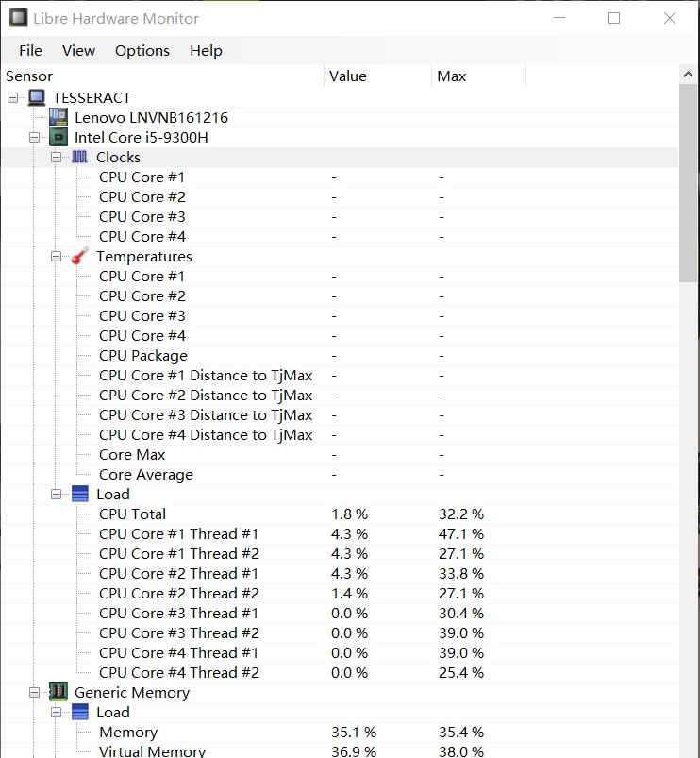Select the thermometer icon next to Temperatures
The height and width of the screenshot is (758, 700).
(x=80, y=256)
